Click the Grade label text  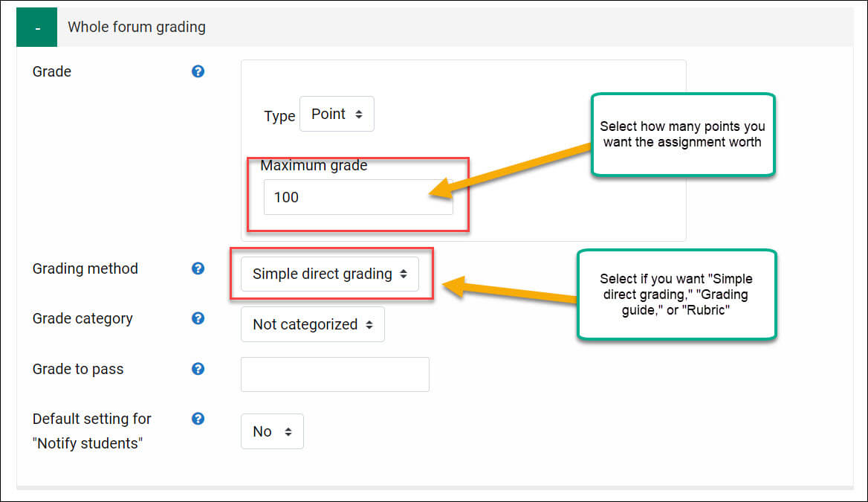click(x=52, y=71)
